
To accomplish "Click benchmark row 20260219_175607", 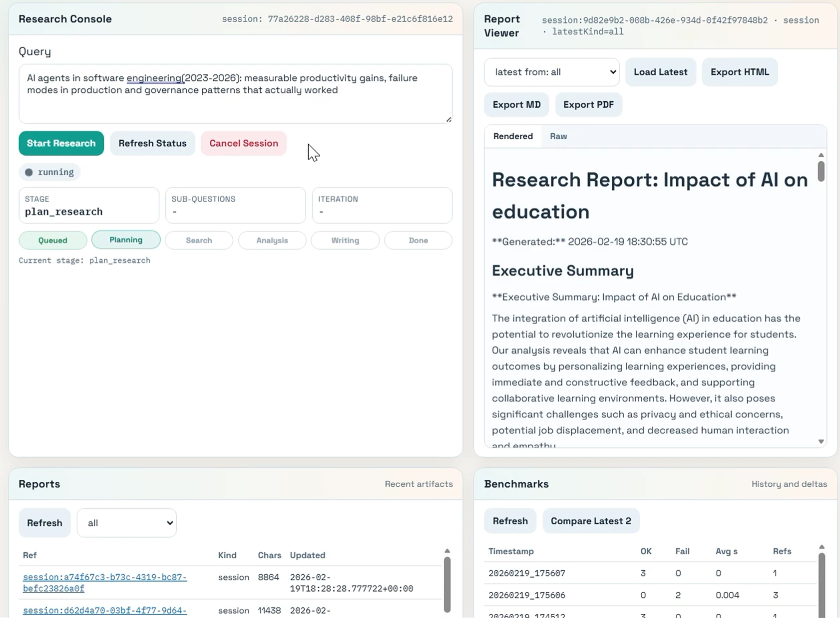I will coord(650,573).
